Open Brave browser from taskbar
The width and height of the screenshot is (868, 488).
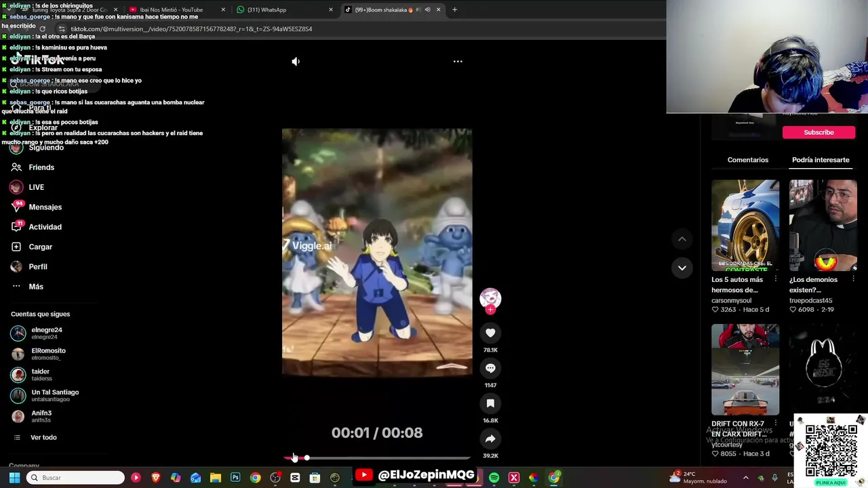tap(156, 478)
